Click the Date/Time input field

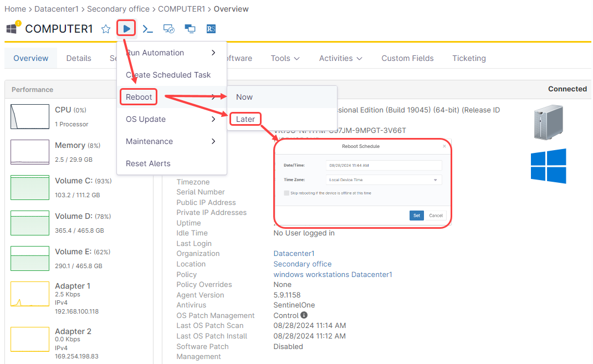384,165
